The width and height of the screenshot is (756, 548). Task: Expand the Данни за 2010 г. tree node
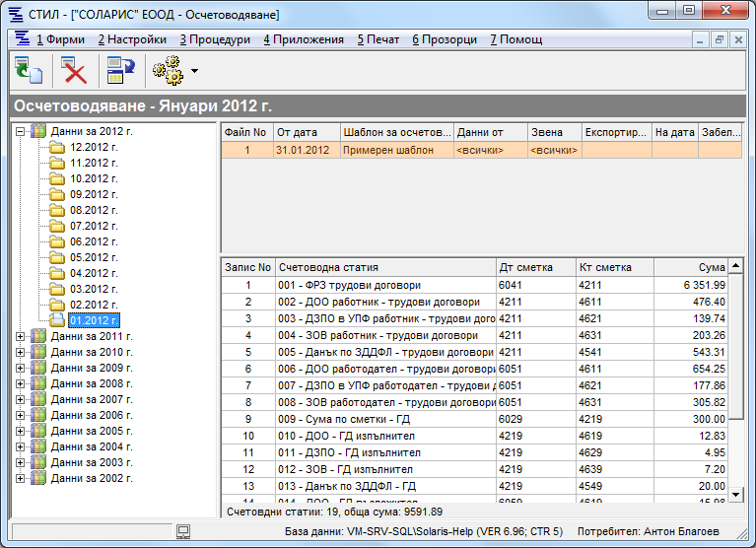(20, 352)
